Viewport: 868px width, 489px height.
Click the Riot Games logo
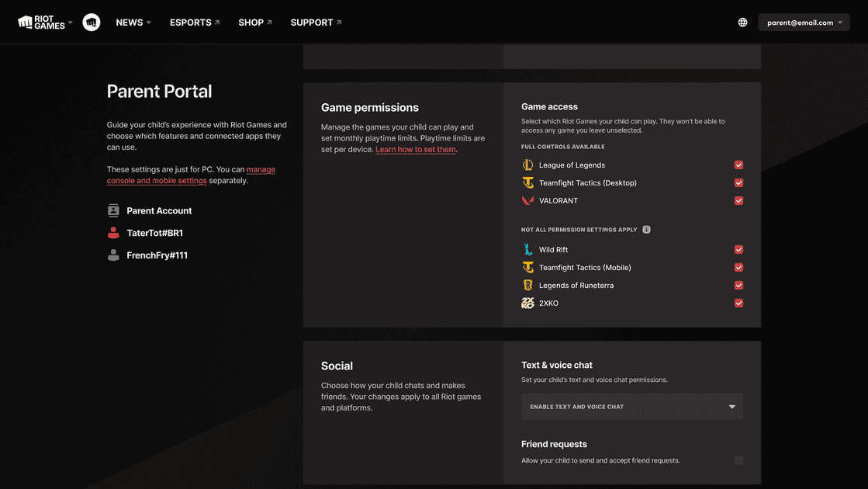[42, 23]
